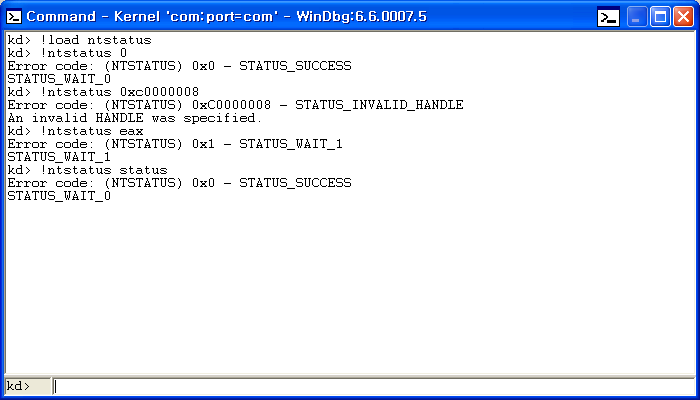
Task: Focus the kd command input field
Action: [x=370, y=386]
